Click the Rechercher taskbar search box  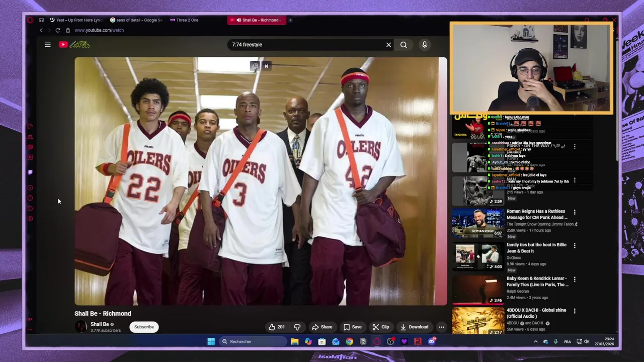(x=253, y=341)
